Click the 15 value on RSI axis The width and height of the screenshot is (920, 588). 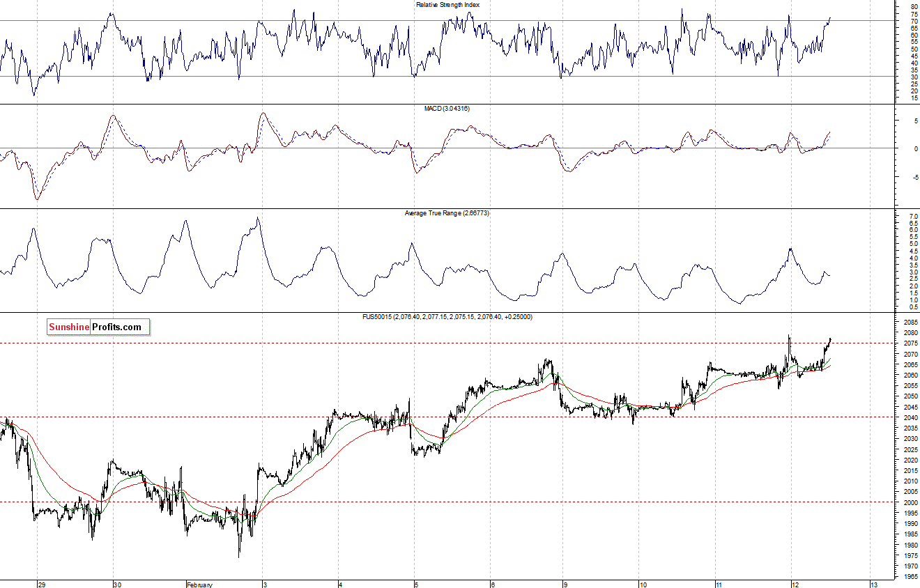[x=914, y=98]
